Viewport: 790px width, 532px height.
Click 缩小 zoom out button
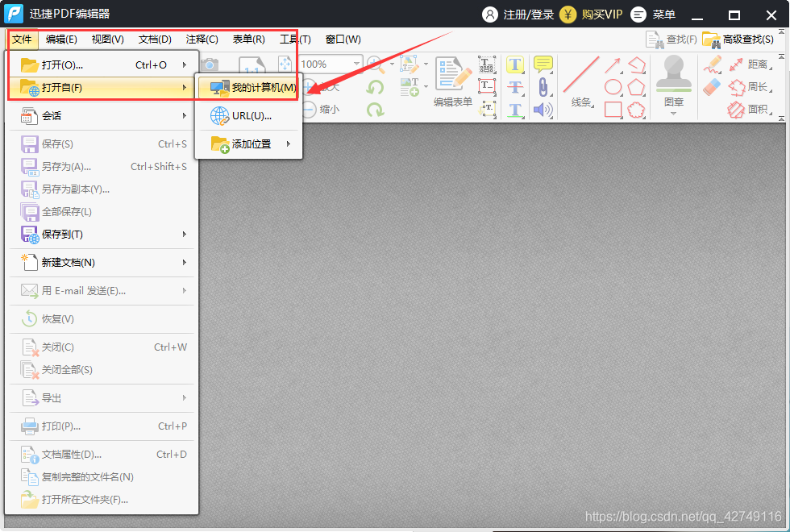point(322,110)
